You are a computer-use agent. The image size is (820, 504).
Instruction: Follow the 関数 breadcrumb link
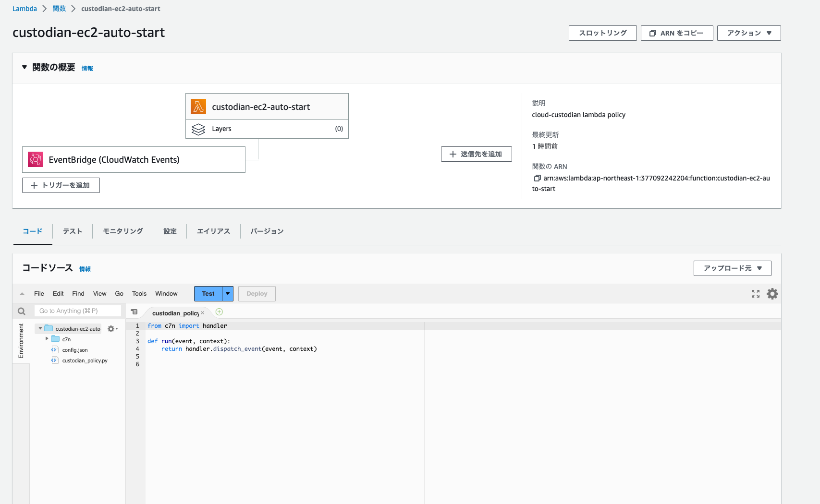59,9
